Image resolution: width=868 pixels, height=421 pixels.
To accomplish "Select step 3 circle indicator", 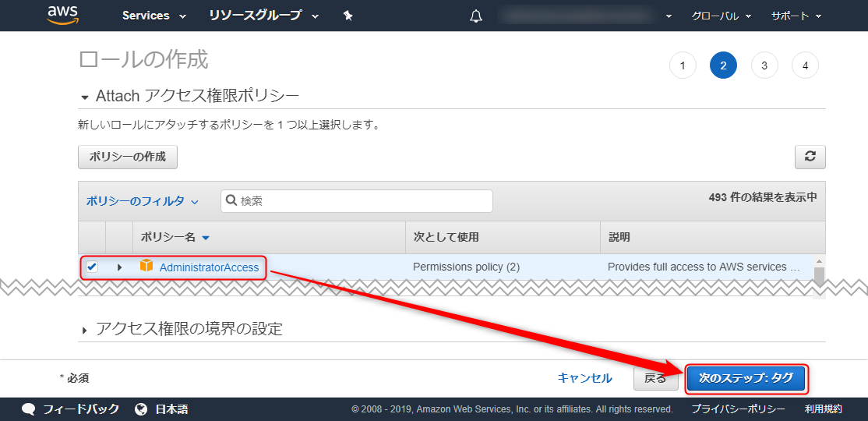I will tap(764, 66).
